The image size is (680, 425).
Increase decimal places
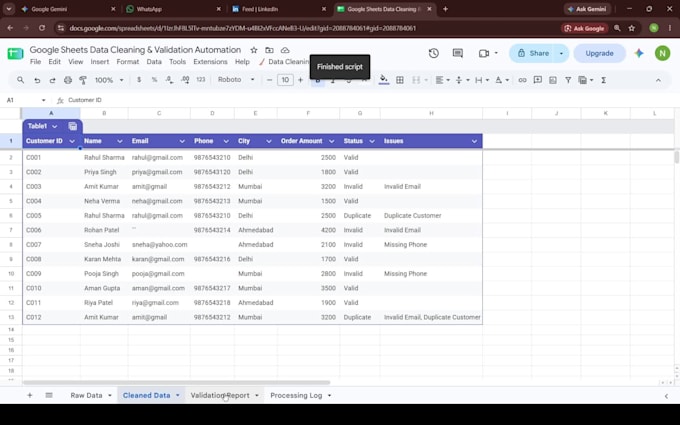coord(185,80)
